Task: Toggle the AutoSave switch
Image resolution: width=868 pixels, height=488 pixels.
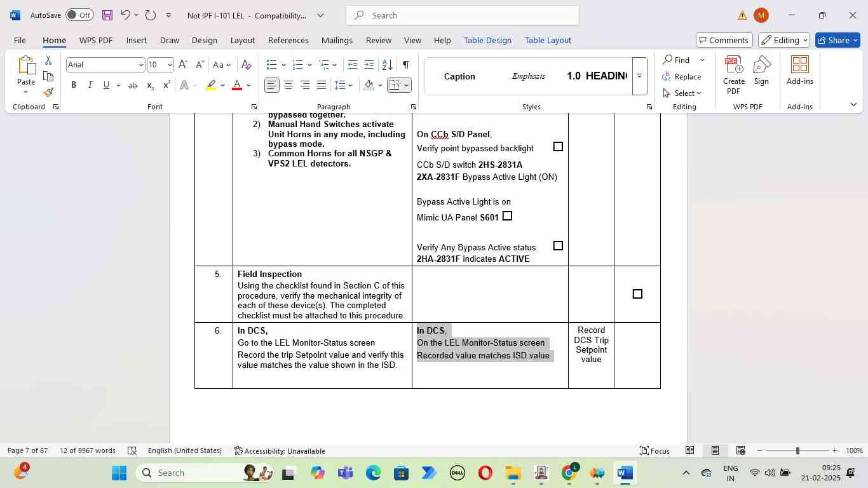Action: [79, 15]
